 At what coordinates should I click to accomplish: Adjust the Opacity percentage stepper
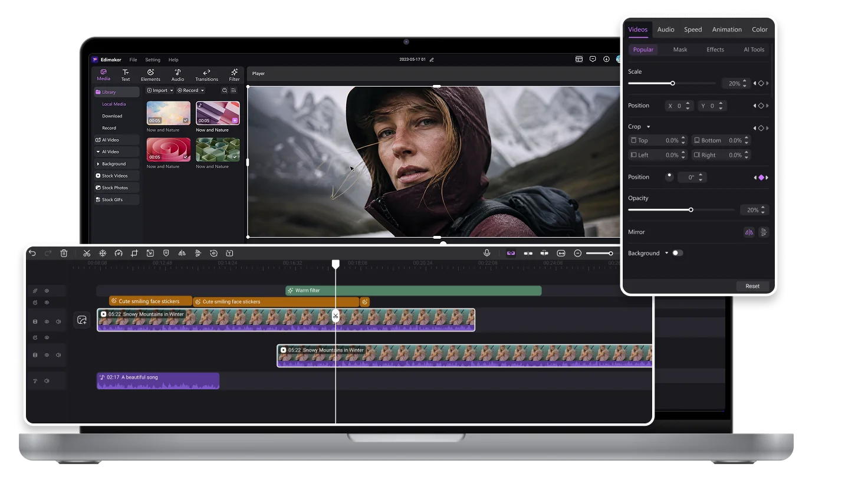[x=763, y=210]
